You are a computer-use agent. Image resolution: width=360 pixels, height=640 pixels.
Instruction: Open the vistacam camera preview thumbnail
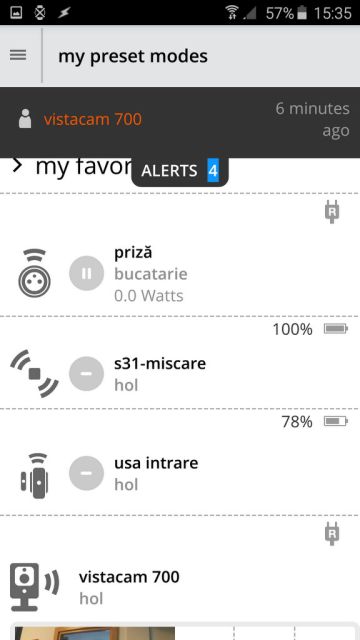[x=95, y=633]
